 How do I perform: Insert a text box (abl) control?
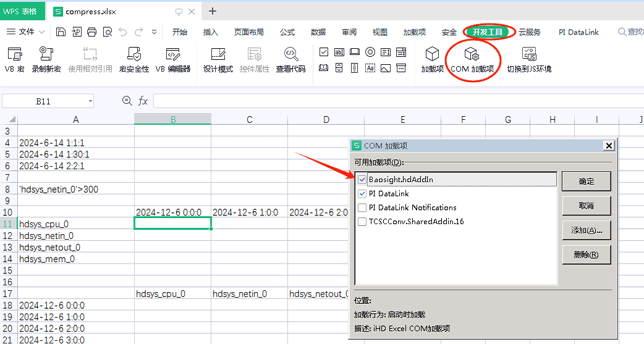(339, 52)
